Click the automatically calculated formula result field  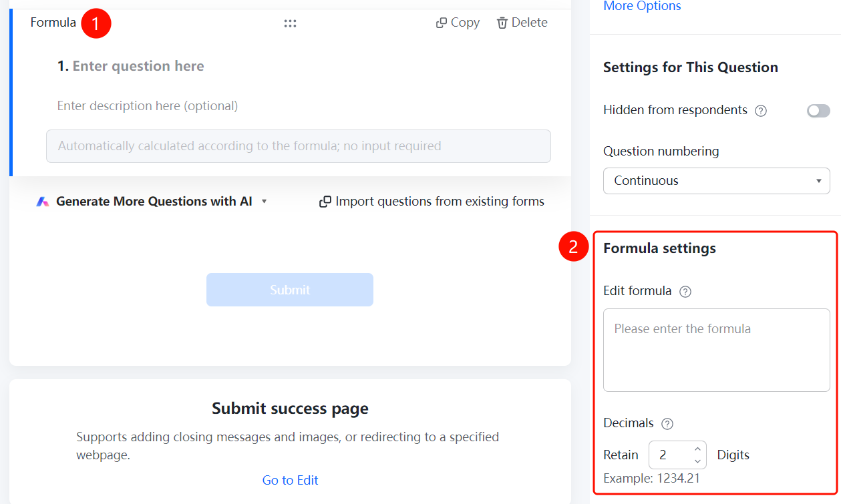click(299, 146)
